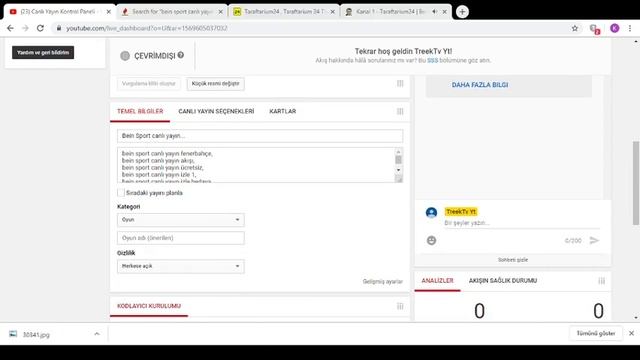
Task: Click the help question mark next to ÇEVRİMDIŞI
Action: click(x=180, y=55)
